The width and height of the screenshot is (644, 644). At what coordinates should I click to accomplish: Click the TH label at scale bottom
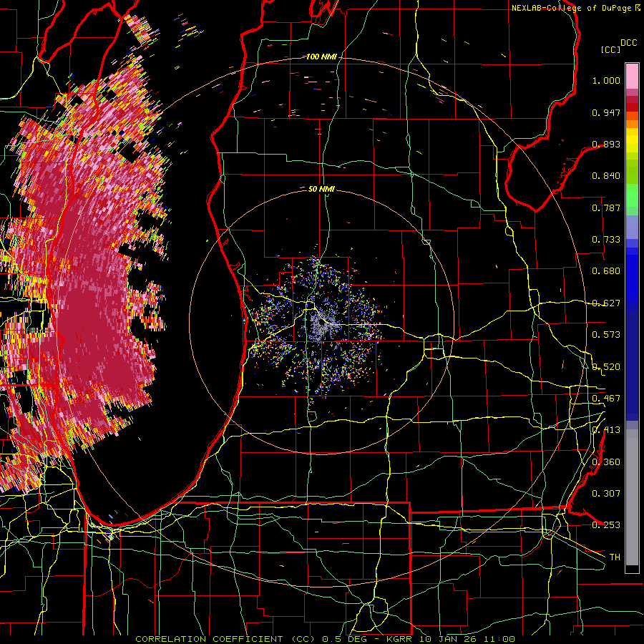[615, 557]
